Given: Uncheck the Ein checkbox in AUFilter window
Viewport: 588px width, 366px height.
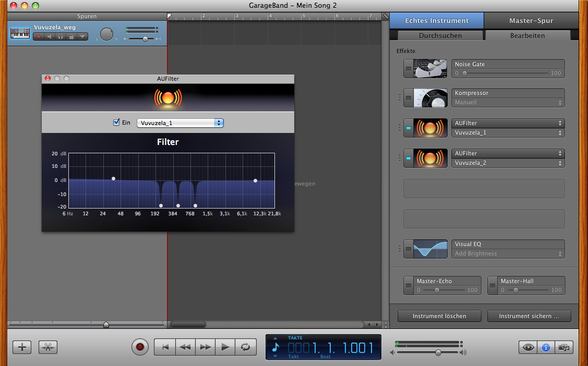Looking at the screenshot, I should (x=116, y=123).
